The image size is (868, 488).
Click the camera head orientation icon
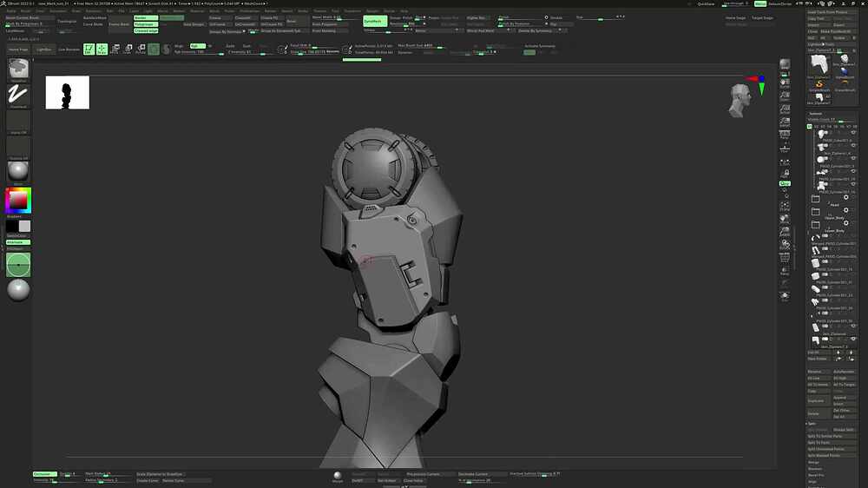pyautogui.click(x=739, y=100)
